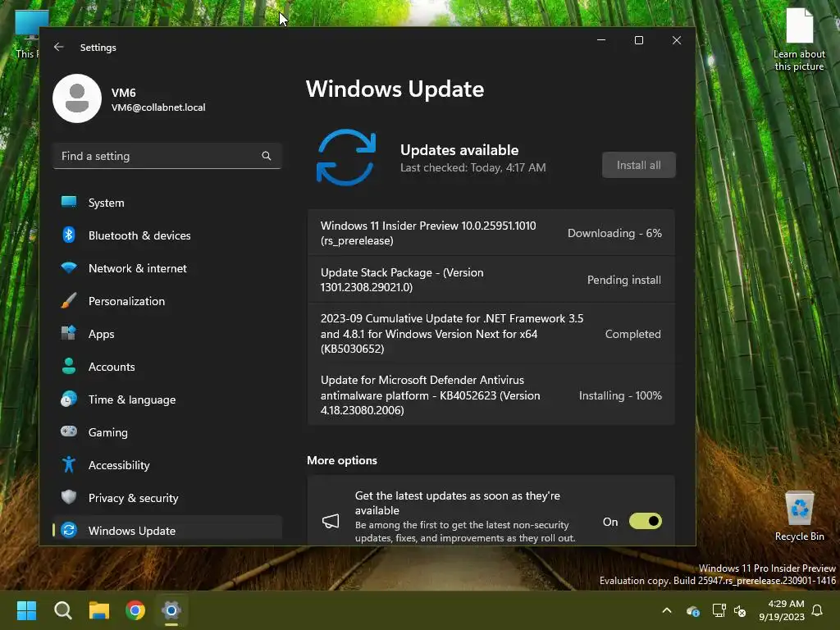This screenshot has height=630, width=840.
Task: Select the Network & internet wifi icon
Action: [69, 267]
